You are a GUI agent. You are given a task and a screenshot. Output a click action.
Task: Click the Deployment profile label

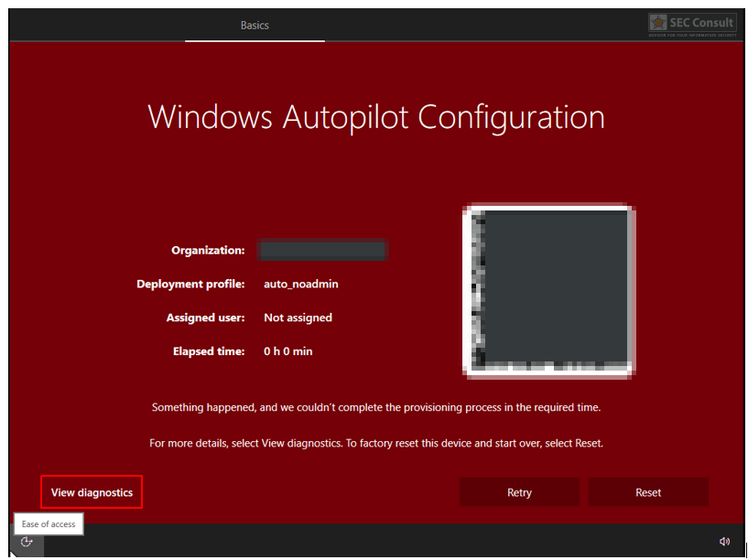point(190,284)
